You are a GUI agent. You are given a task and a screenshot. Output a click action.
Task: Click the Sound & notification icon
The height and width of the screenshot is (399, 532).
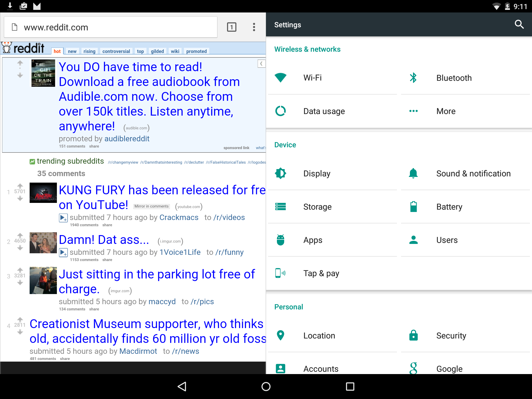click(413, 173)
